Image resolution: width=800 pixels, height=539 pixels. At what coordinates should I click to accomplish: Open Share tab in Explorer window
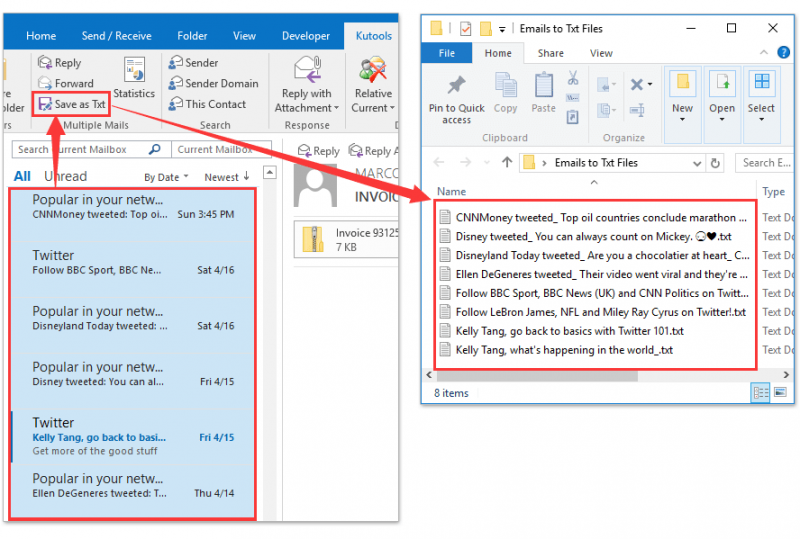coord(551,53)
